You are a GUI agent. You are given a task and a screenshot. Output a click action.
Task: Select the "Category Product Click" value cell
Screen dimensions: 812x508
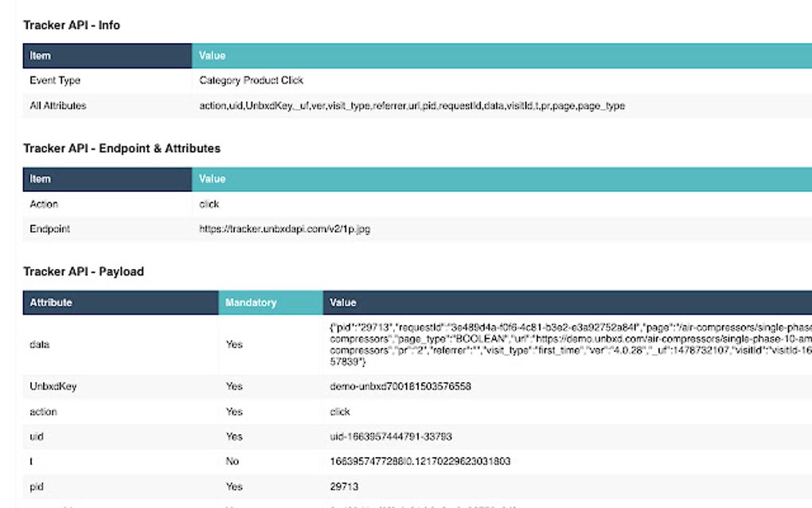[251, 80]
